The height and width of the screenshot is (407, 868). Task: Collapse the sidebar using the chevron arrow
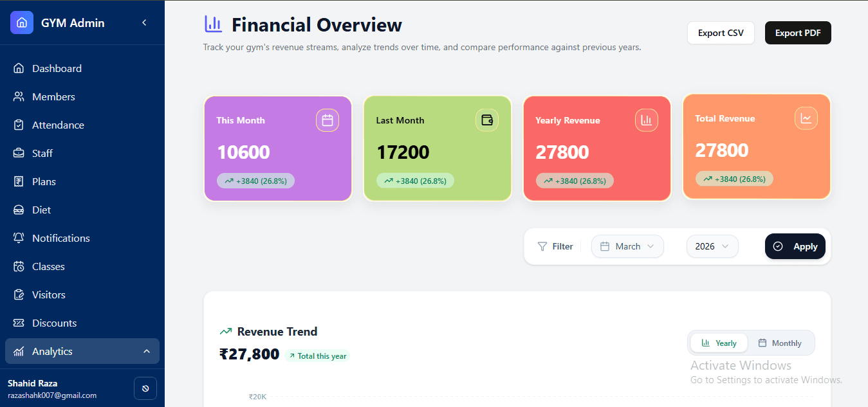click(x=144, y=21)
